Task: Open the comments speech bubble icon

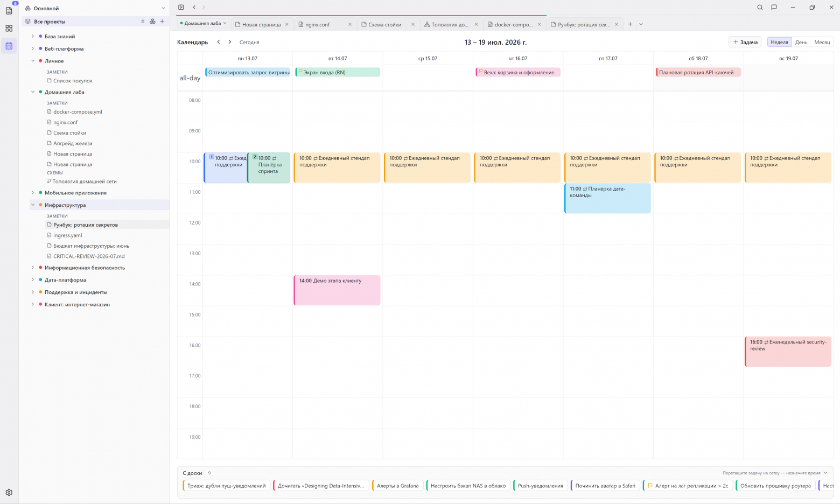Action: 774,8
